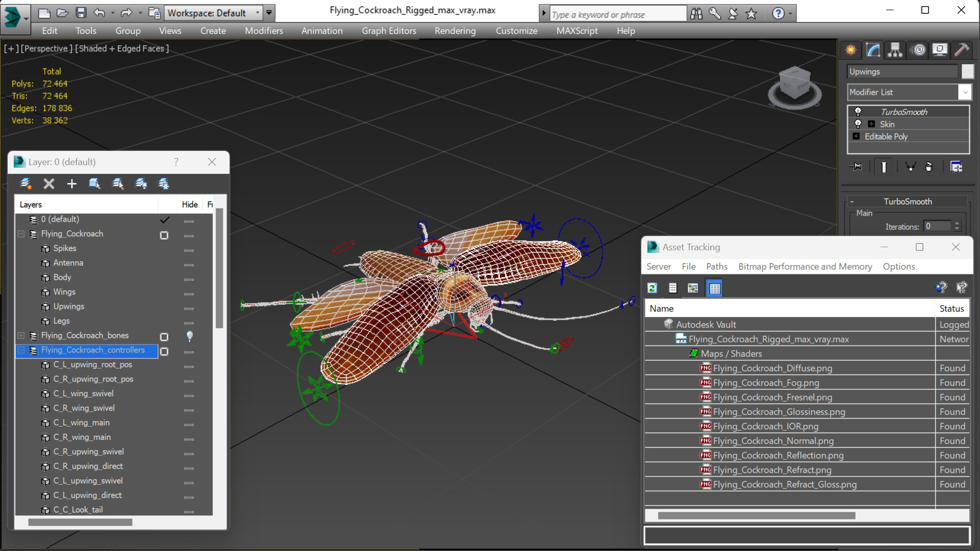Redo an action via the redo arrow
Viewport: 980px width, 551px height.
pos(126,13)
